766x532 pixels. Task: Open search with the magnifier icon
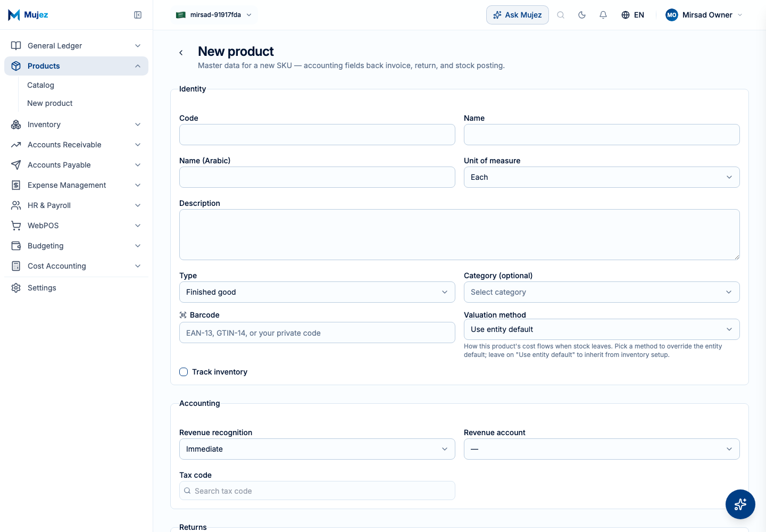pyautogui.click(x=561, y=15)
